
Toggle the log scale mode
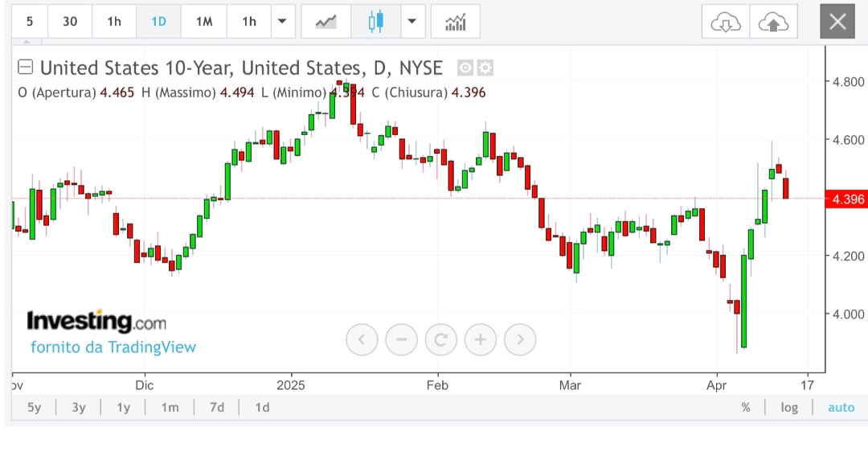(x=789, y=408)
